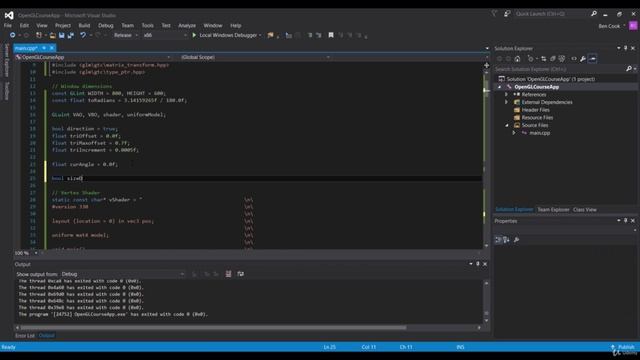Image resolution: width=640 pixels, height=360 pixels.
Task: Open the Debug menu
Action: (x=106, y=25)
